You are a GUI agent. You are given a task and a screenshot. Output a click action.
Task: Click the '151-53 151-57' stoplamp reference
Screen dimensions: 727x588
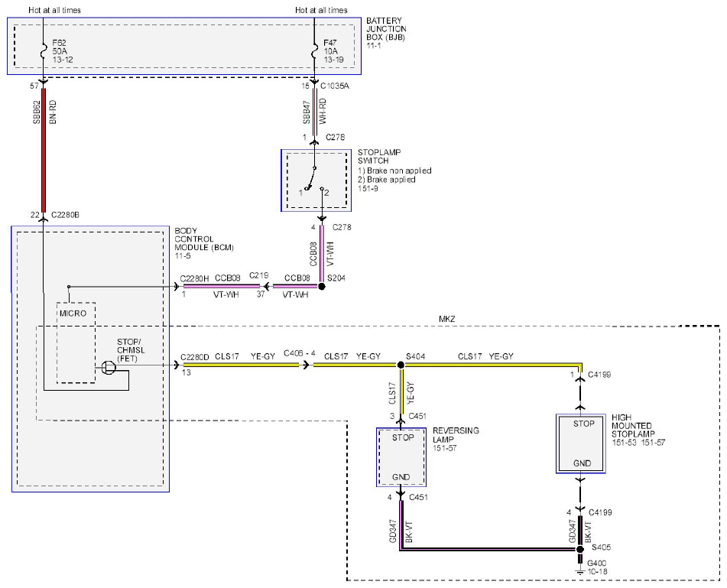[638, 443]
